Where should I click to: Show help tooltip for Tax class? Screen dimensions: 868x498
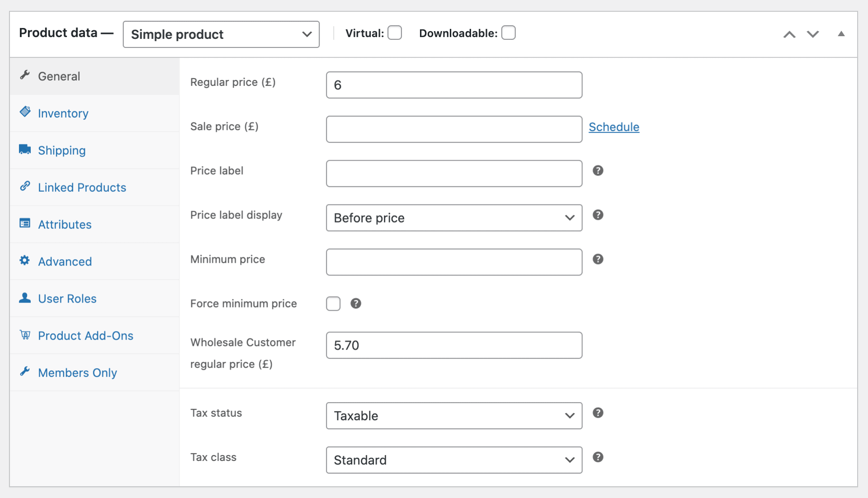pyautogui.click(x=598, y=457)
